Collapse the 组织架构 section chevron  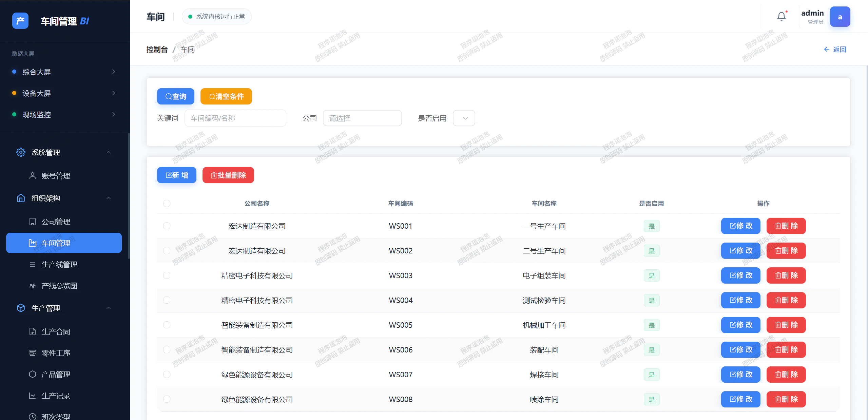[x=109, y=198]
